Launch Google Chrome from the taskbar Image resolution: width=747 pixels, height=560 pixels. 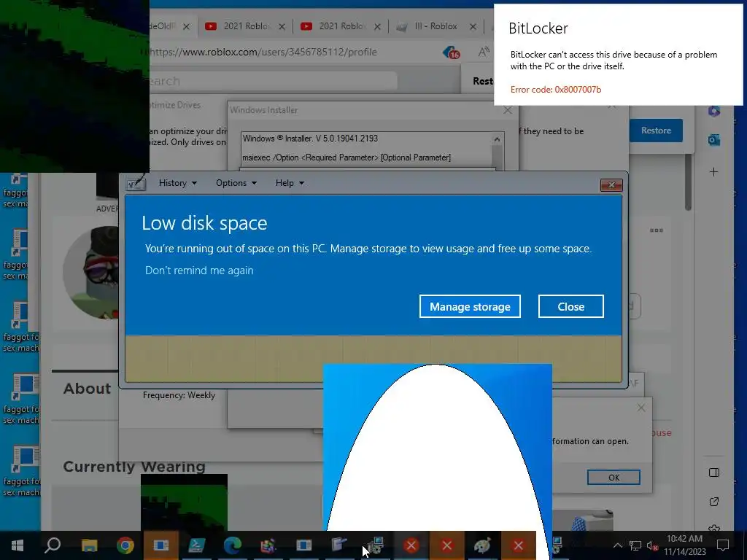click(x=125, y=545)
